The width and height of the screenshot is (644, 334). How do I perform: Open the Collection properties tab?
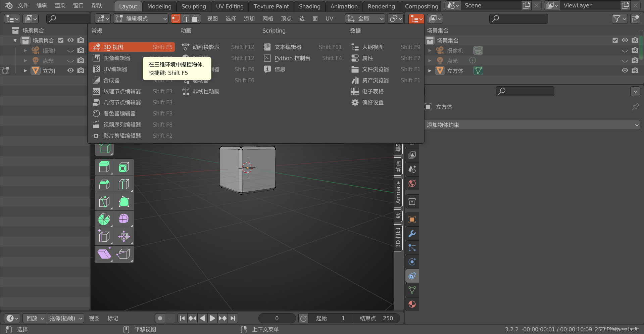point(412,201)
